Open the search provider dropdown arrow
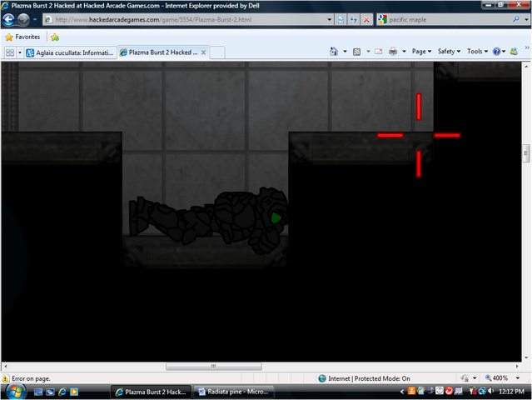The width and height of the screenshot is (532, 400). tap(526, 20)
